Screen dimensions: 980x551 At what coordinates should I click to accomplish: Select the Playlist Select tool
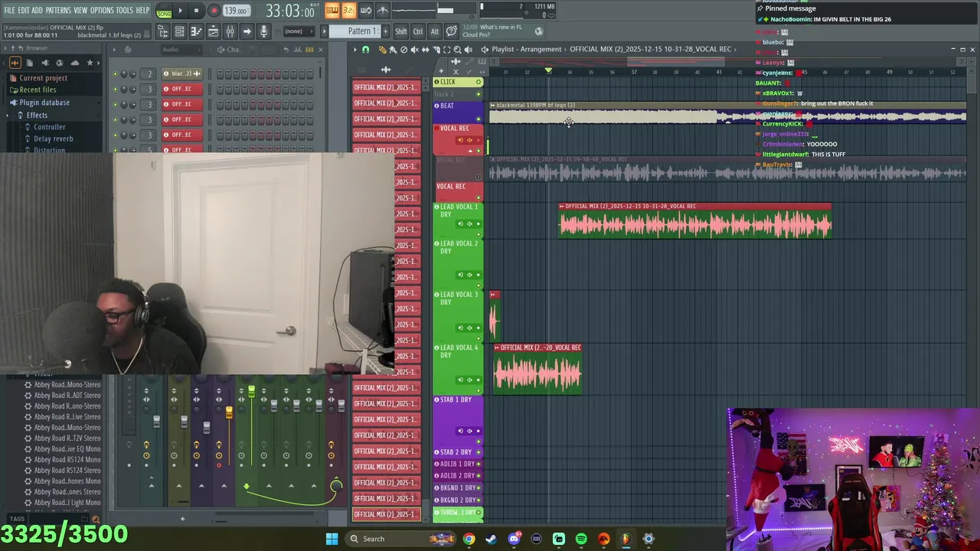point(447,50)
